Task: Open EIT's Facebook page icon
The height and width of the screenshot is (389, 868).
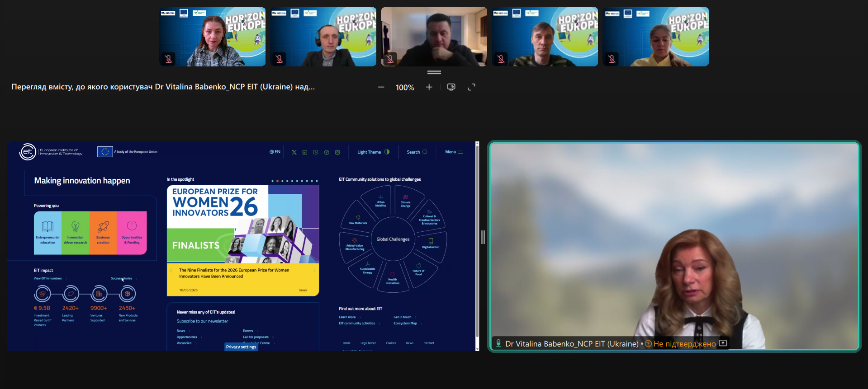Action: tap(327, 152)
